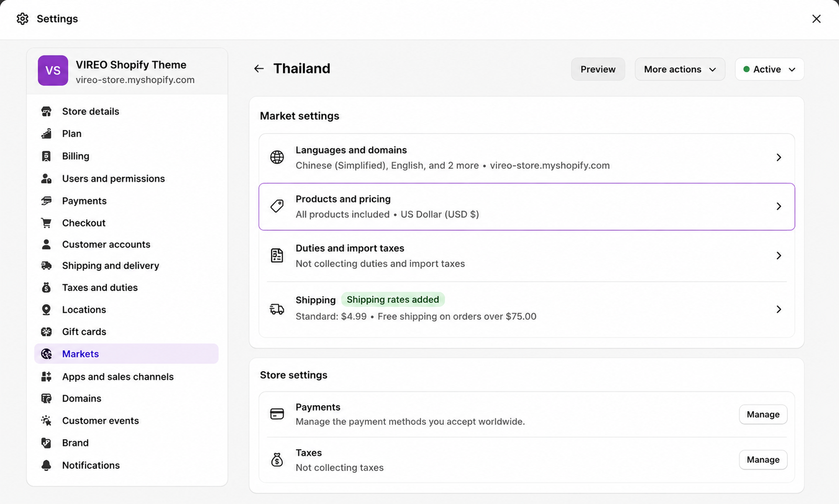Open Domains in the sidebar

coord(126,399)
